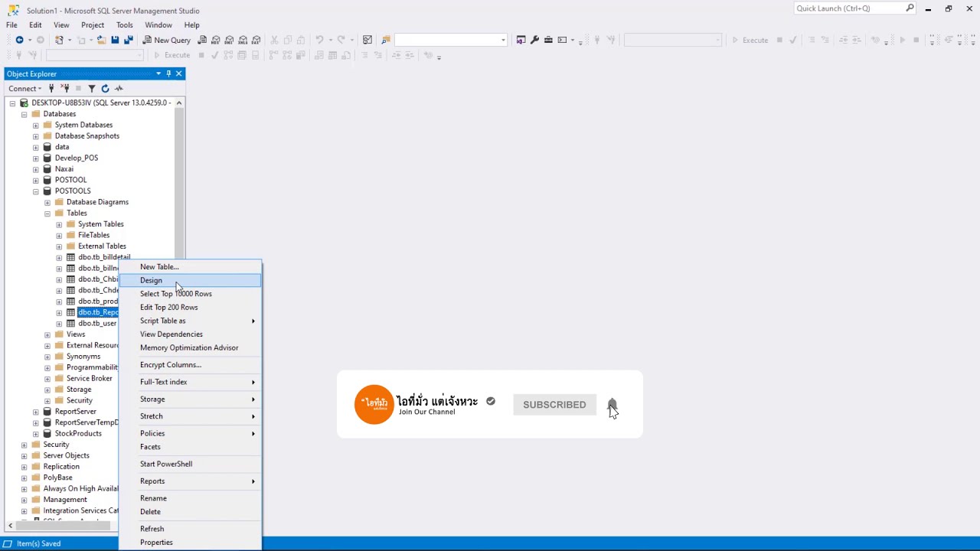
Task: Choose Rename in the context menu
Action: pyautogui.click(x=190, y=498)
